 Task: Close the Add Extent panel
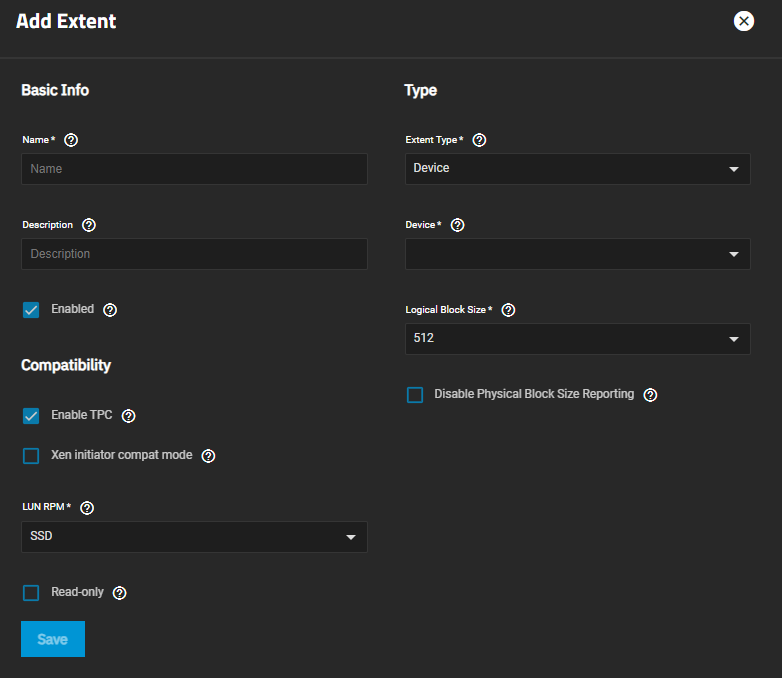[744, 21]
